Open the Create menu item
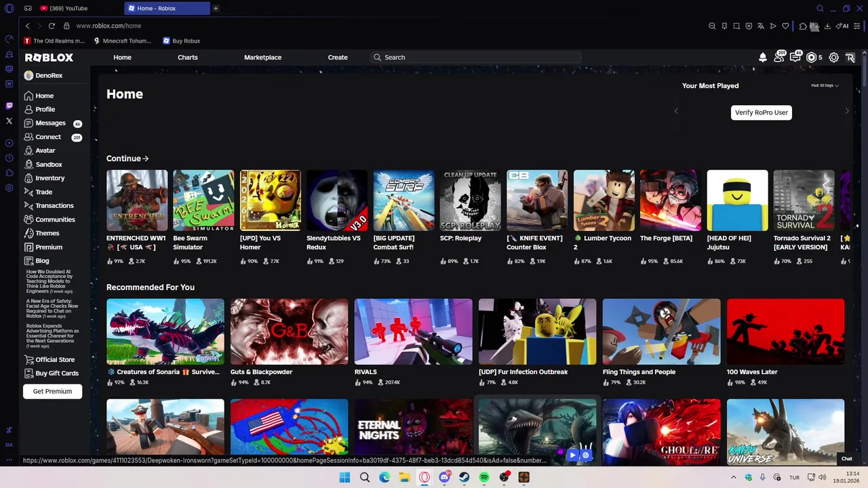 pyautogui.click(x=338, y=58)
